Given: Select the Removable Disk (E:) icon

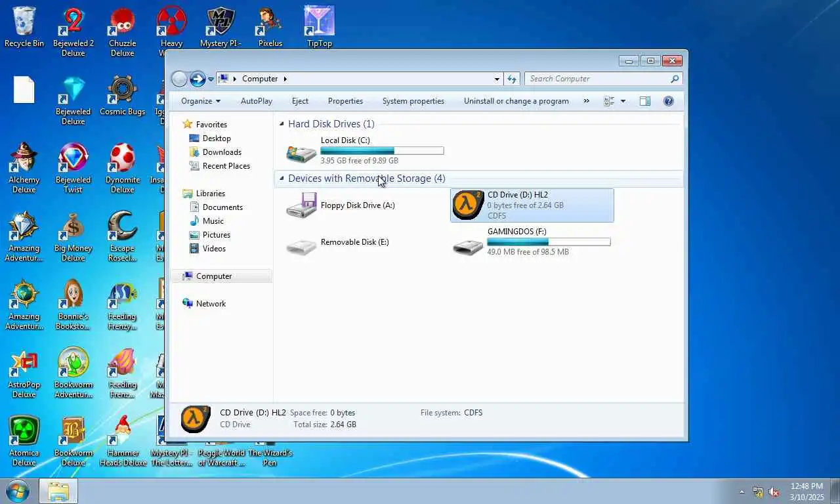Looking at the screenshot, I should click(x=301, y=246).
